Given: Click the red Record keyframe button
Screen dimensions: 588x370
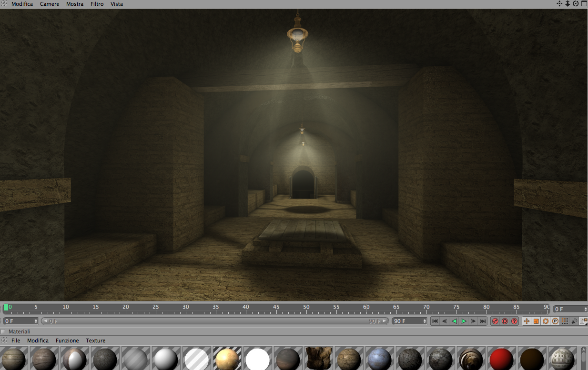Looking at the screenshot, I should click(x=495, y=321).
